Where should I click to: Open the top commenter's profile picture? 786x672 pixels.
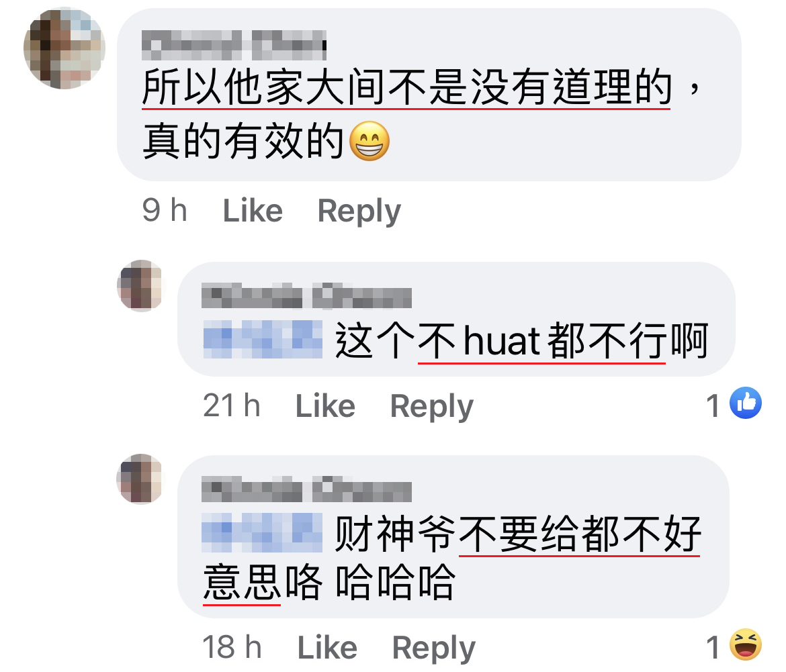[x=64, y=48]
